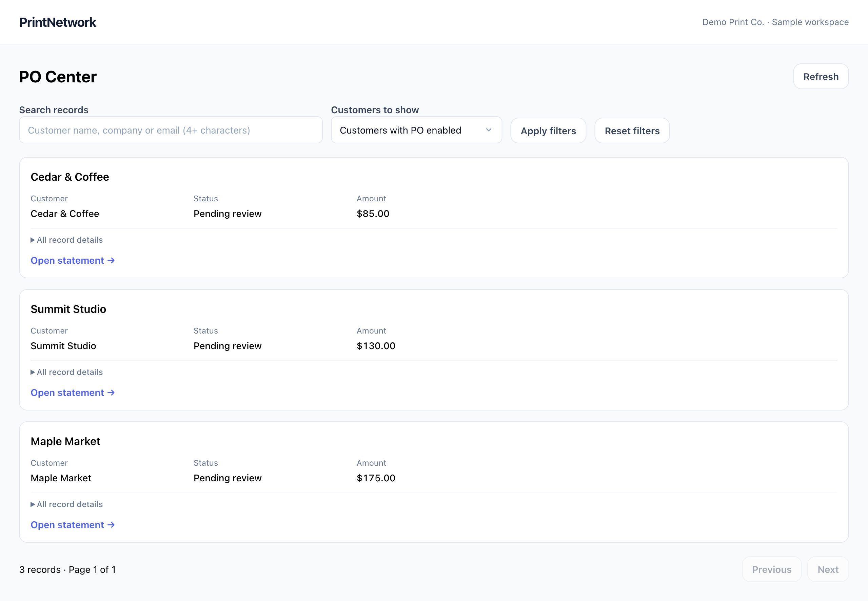This screenshot has width=868, height=601.
Task: Click Pending review status for Maple Market
Action: [x=228, y=478]
